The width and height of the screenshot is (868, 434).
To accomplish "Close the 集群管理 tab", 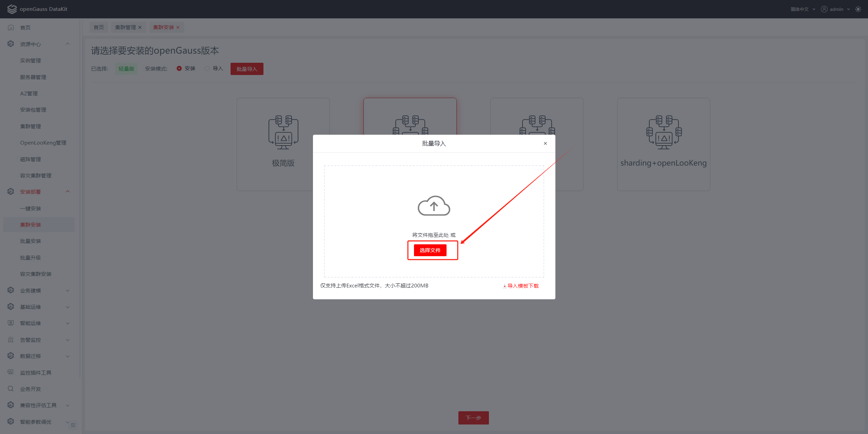I will tap(140, 27).
